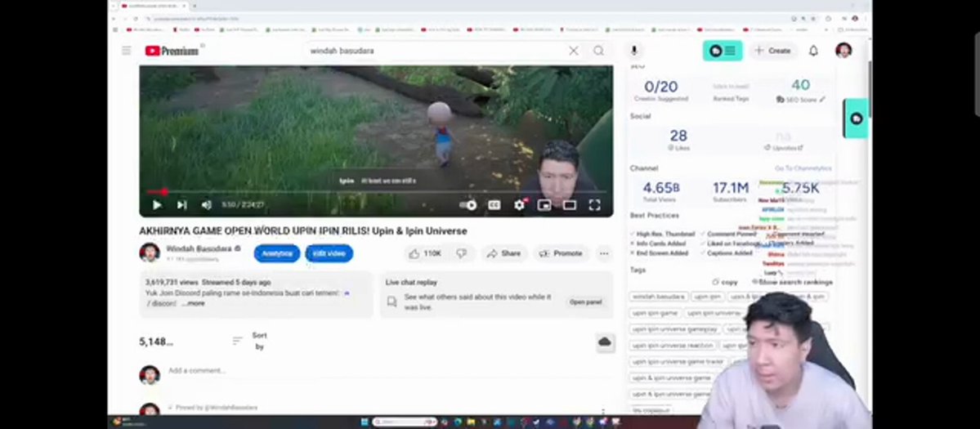The height and width of the screenshot is (429, 980).
Task: Open the vidIQ extension menu button
Action: (723, 51)
